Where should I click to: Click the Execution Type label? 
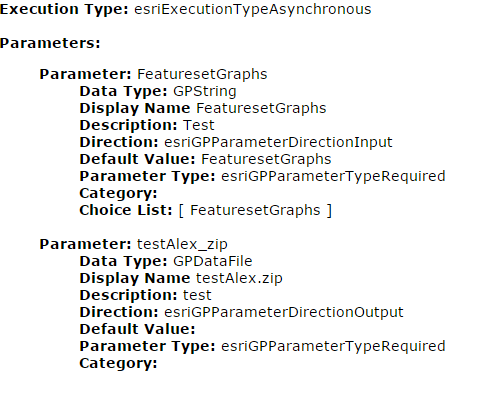tap(64, 10)
